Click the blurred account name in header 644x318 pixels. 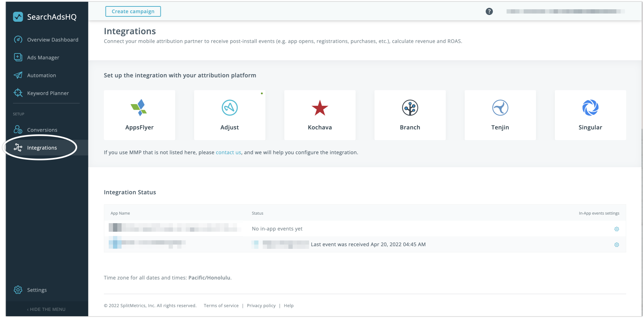coord(566,11)
